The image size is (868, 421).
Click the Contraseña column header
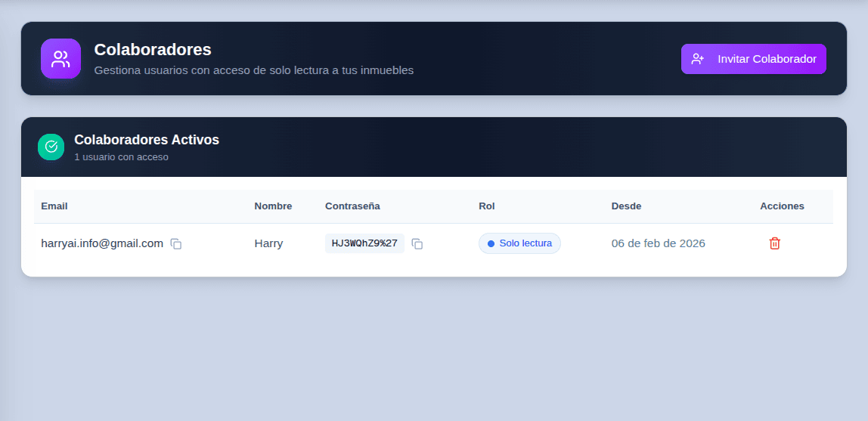coord(352,206)
